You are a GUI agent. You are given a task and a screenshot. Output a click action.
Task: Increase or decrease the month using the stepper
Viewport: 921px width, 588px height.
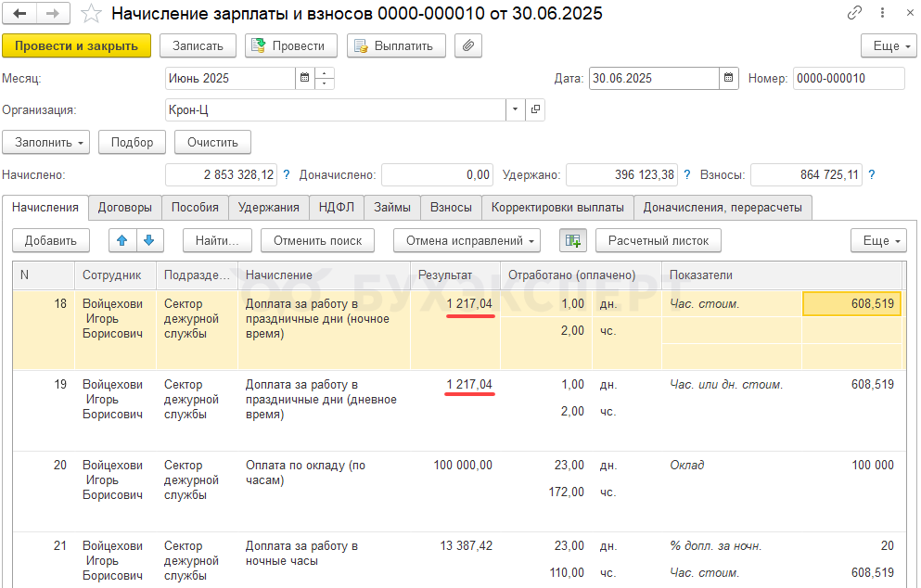click(x=325, y=78)
